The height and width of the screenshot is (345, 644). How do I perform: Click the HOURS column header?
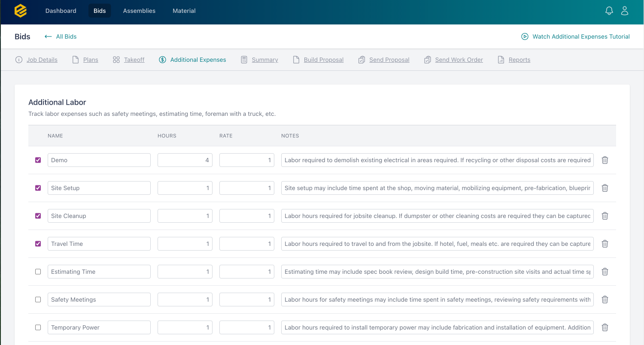click(167, 136)
